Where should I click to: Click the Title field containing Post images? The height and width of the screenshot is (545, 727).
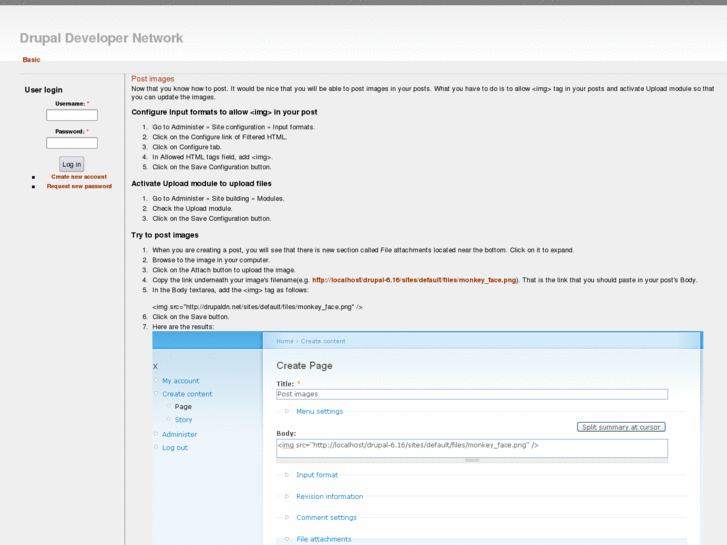coord(472,394)
